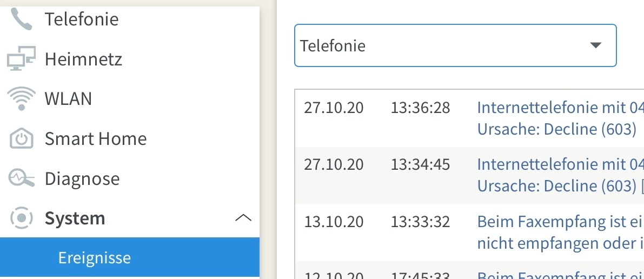Select the 13:36:28 event row timestamp
The width and height of the screenshot is (644, 279).
point(420,108)
